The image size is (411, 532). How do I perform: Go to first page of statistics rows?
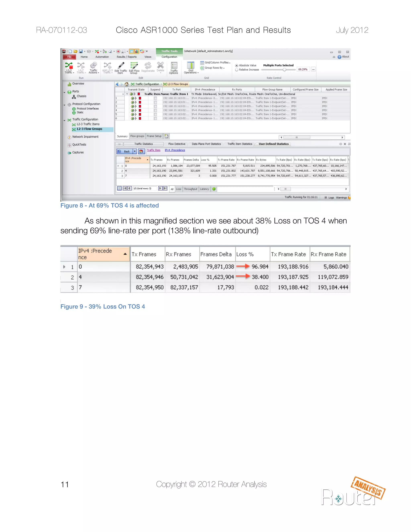pyautogui.click(x=125, y=188)
